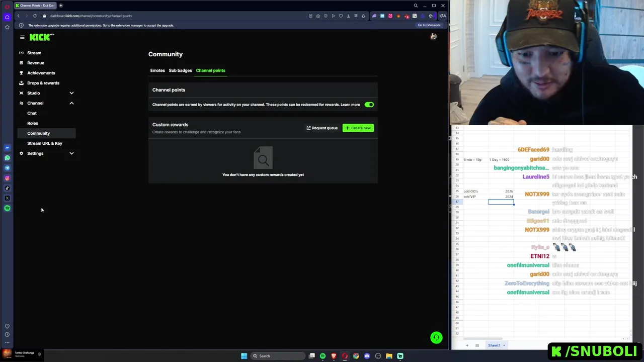
Task: Select the Channel Points browser tab
Action: click(35, 6)
